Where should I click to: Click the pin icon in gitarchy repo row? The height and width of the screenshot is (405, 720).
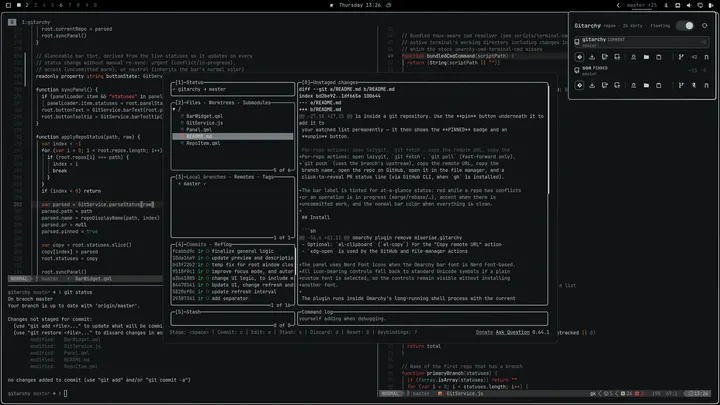coord(694,57)
